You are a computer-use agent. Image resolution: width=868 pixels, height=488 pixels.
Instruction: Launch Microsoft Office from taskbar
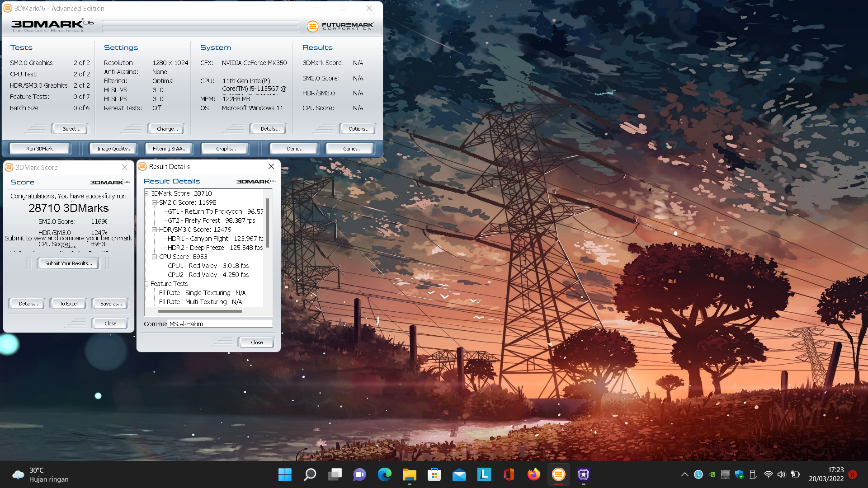pyautogui.click(x=509, y=474)
